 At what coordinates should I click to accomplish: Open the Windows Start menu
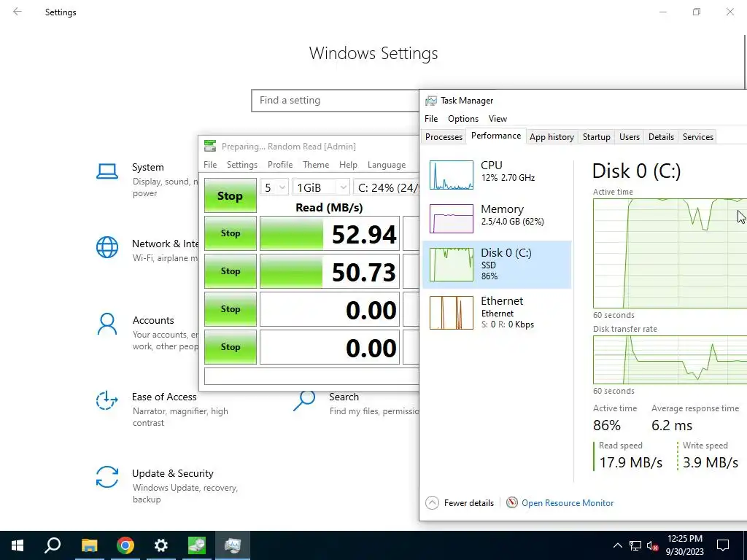[18, 545]
